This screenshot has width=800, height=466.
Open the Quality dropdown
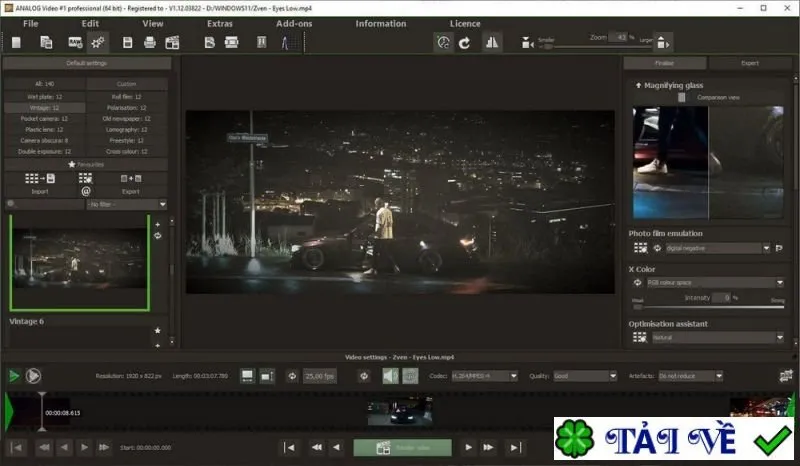coord(585,376)
